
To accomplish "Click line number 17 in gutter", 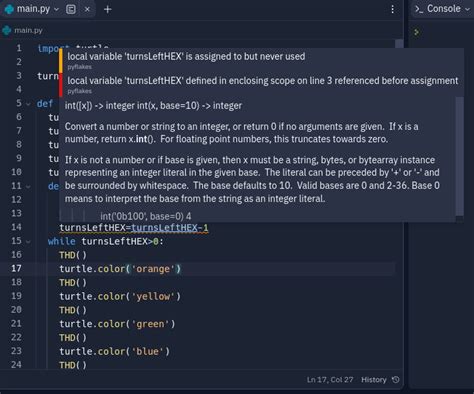I will click(16, 268).
